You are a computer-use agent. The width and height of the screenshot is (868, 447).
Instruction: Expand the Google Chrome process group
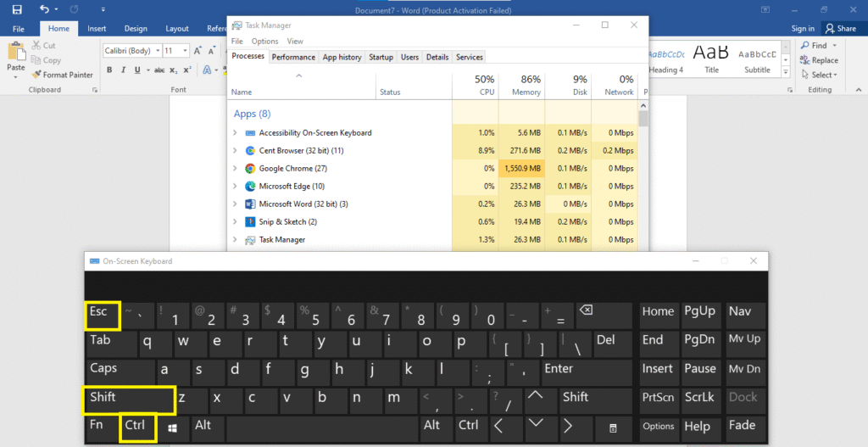pyautogui.click(x=235, y=169)
